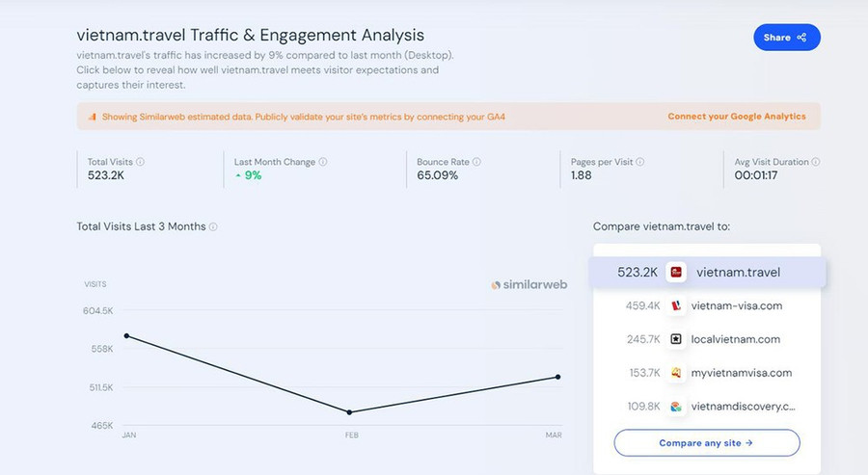
Task: Click the myvietnamvisa.com favicon icon
Action: click(676, 373)
